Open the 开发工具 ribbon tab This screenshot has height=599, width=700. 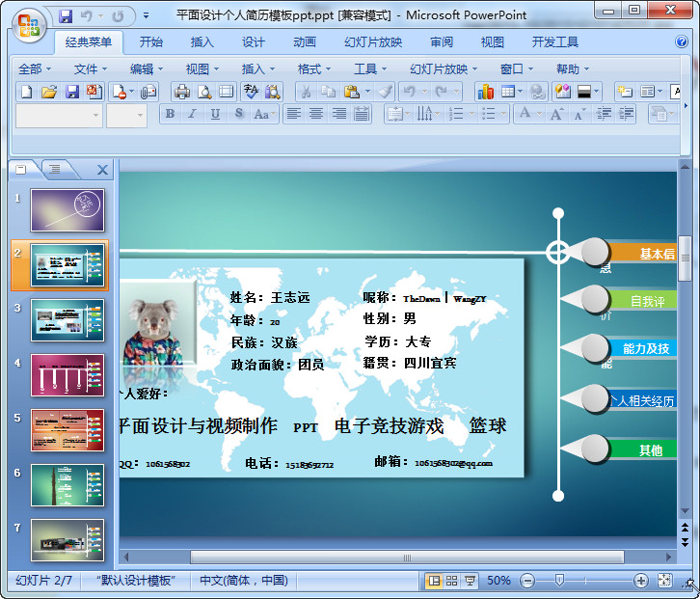click(555, 42)
